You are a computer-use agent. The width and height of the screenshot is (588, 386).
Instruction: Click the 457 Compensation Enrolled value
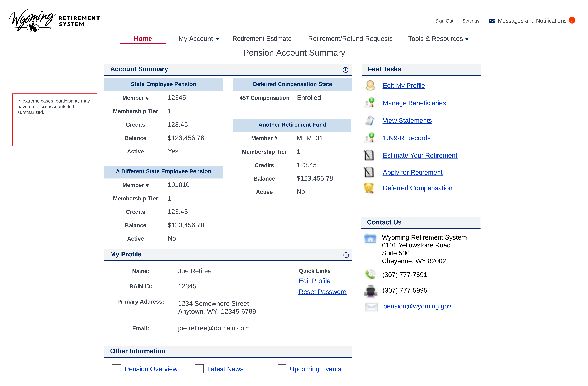[x=309, y=98]
